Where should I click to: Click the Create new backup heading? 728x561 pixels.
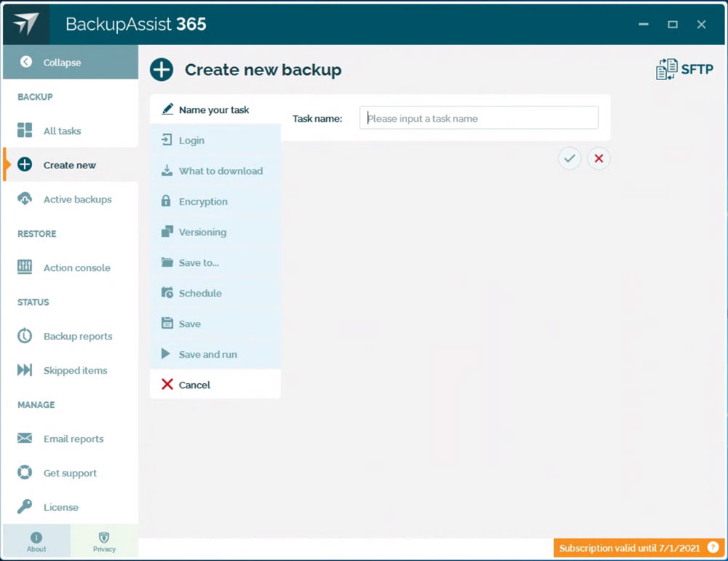coord(264,70)
